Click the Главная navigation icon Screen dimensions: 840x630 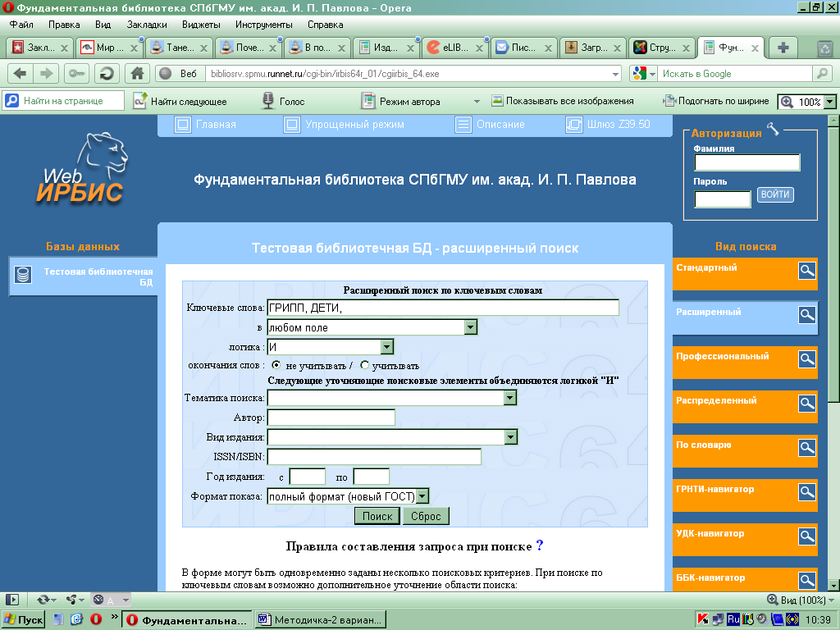point(183,125)
